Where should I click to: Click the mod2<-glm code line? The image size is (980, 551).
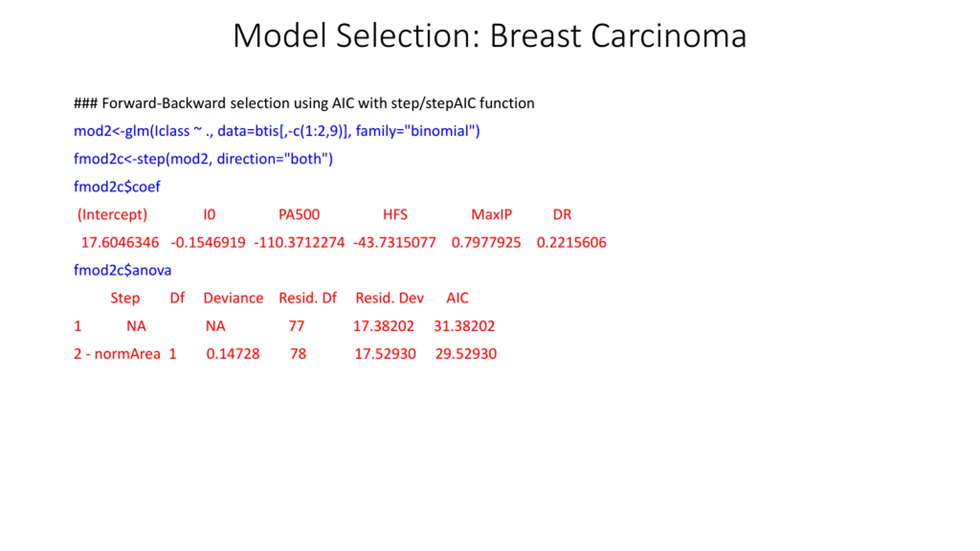coord(276,131)
